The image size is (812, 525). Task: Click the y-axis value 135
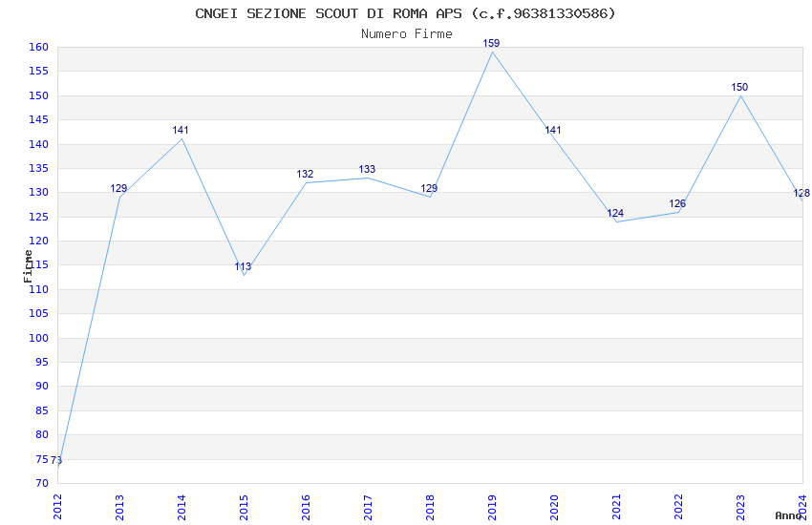click(x=39, y=169)
